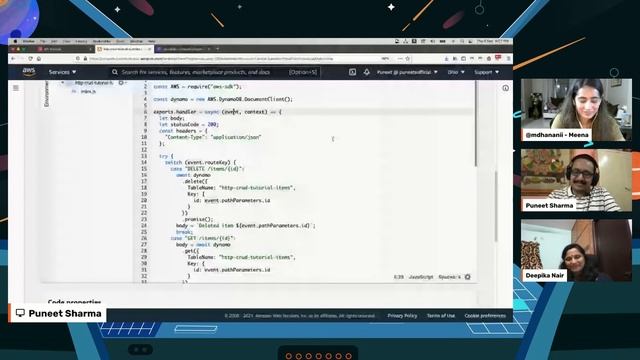Click the AWS logo home icon

(x=29, y=72)
